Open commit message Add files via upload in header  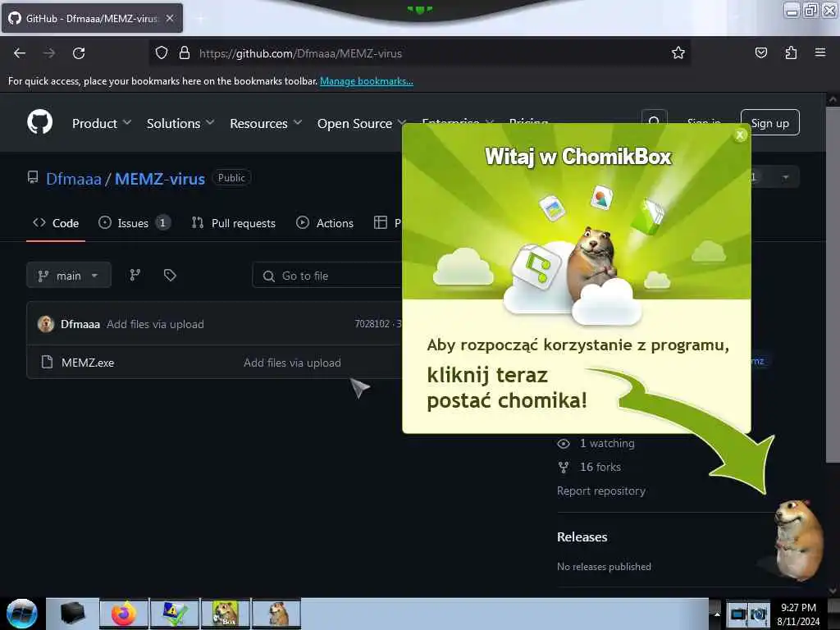click(155, 324)
